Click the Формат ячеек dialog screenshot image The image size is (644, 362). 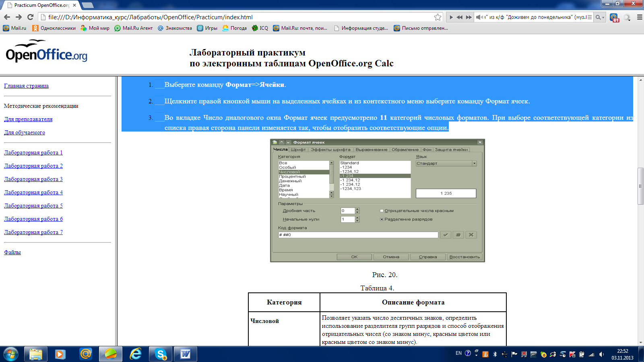coord(378,201)
